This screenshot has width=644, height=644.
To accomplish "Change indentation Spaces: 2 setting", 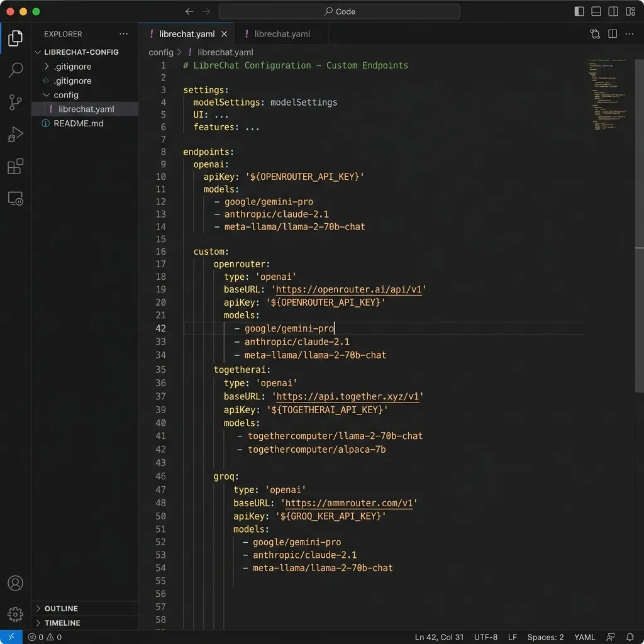I will coord(545,637).
